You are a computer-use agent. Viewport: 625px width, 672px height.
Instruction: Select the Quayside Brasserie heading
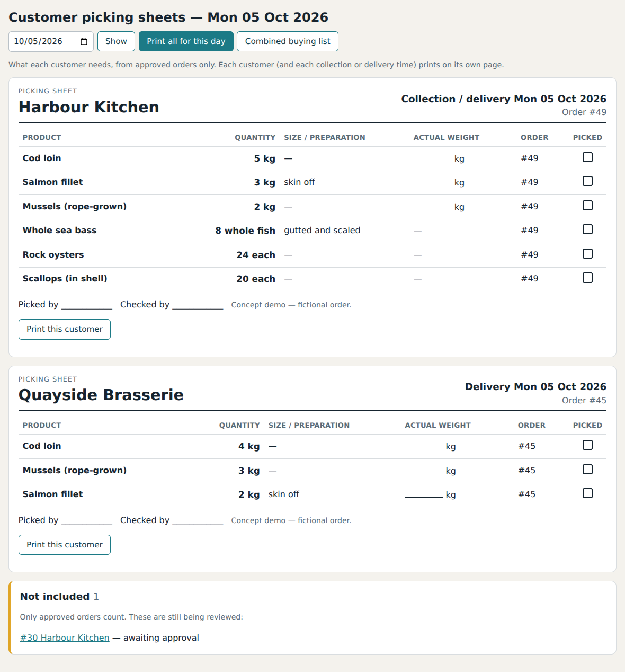(101, 395)
